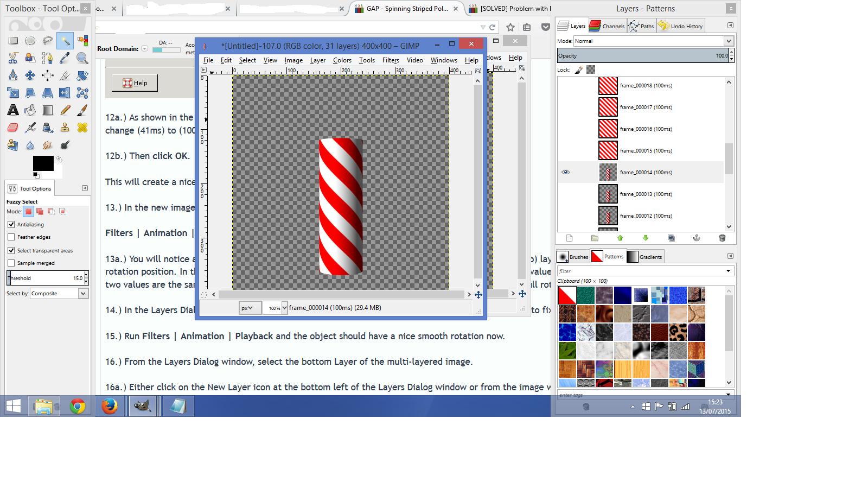
Task: Select the Move tool
Action: pyautogui.click(x=30, y=75)
